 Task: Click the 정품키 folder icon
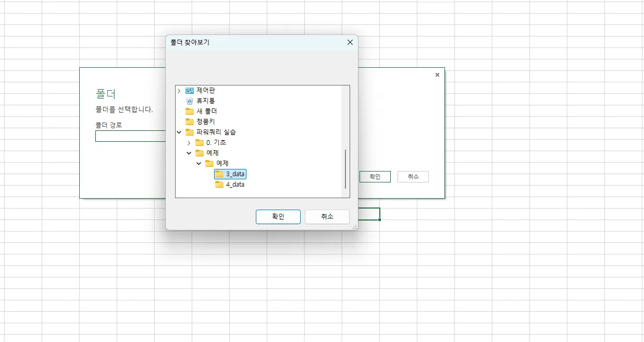pyautogui.click(x=189, y=121)
